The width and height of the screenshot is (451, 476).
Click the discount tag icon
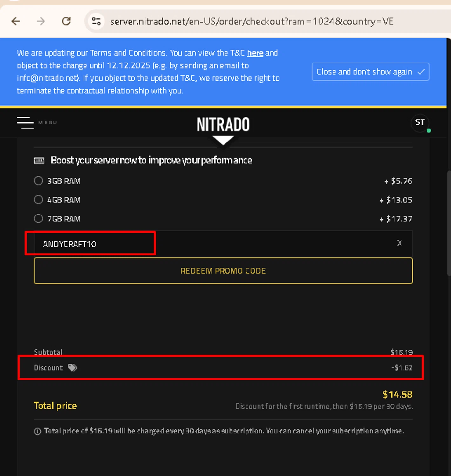73,367
